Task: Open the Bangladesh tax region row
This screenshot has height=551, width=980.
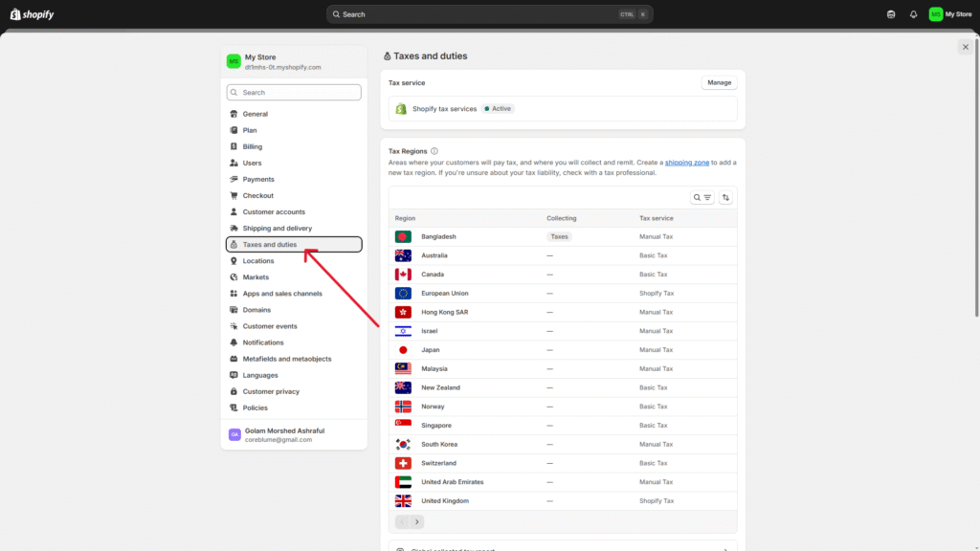Action: tap(438, 236)
